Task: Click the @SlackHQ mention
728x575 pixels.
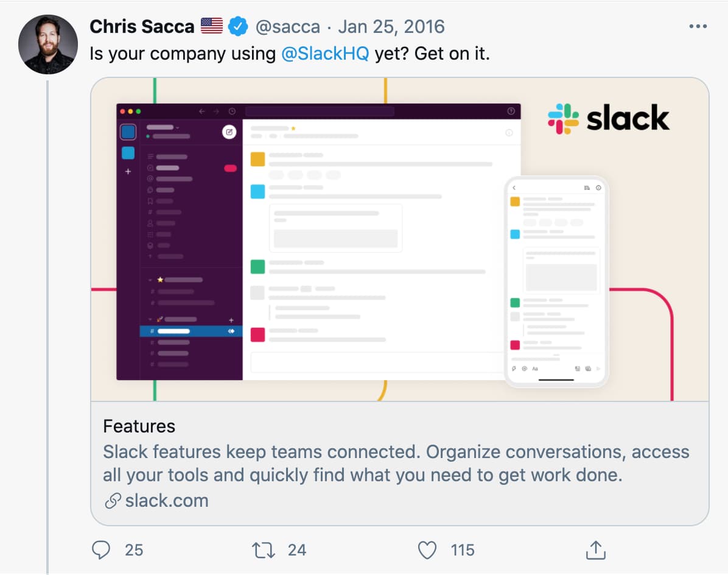Action: pyautogui.click(x=325, y=54)
